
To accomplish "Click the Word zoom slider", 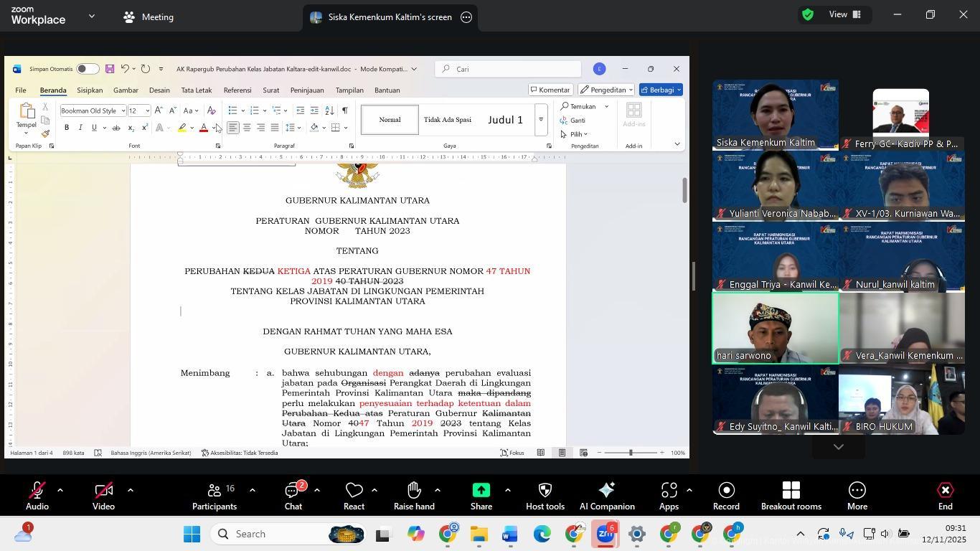I will (x=631, y=453).
